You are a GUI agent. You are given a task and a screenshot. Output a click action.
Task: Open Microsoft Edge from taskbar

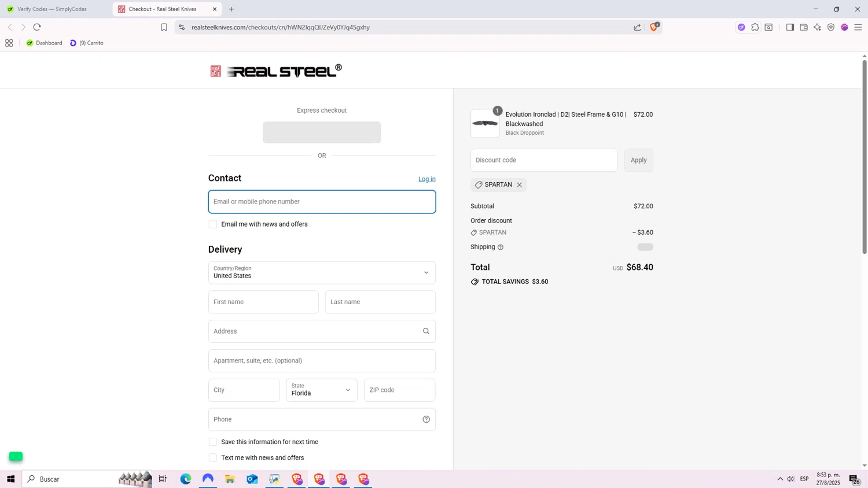pos(186,479)
